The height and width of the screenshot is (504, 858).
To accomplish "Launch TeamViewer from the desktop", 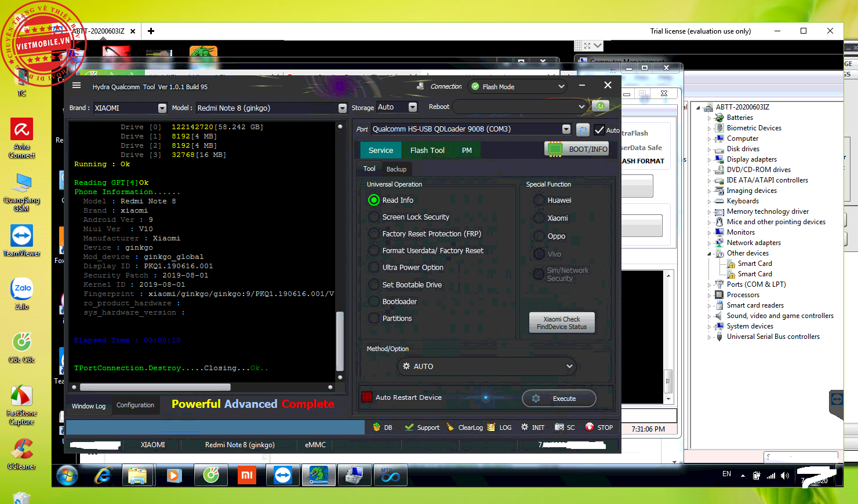I will click(21, 240).
